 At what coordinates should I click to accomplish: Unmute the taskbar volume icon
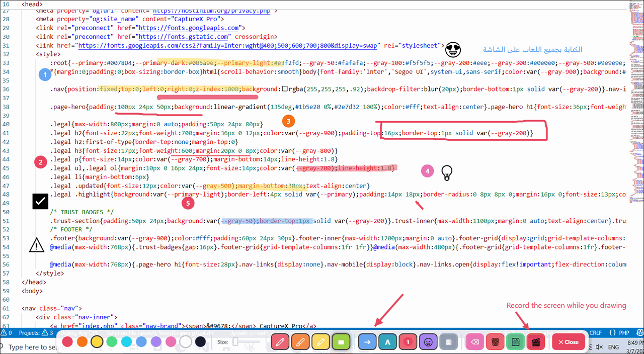[599, 347]
